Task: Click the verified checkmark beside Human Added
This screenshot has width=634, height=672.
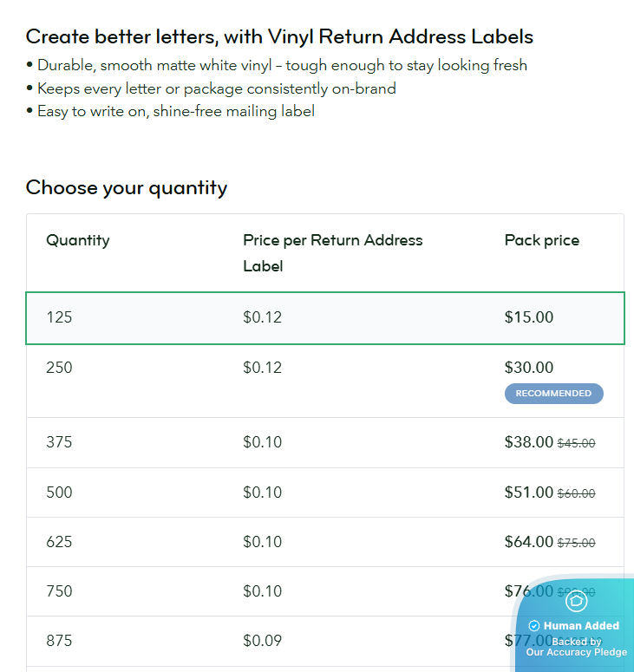Action: coord(534,626)
